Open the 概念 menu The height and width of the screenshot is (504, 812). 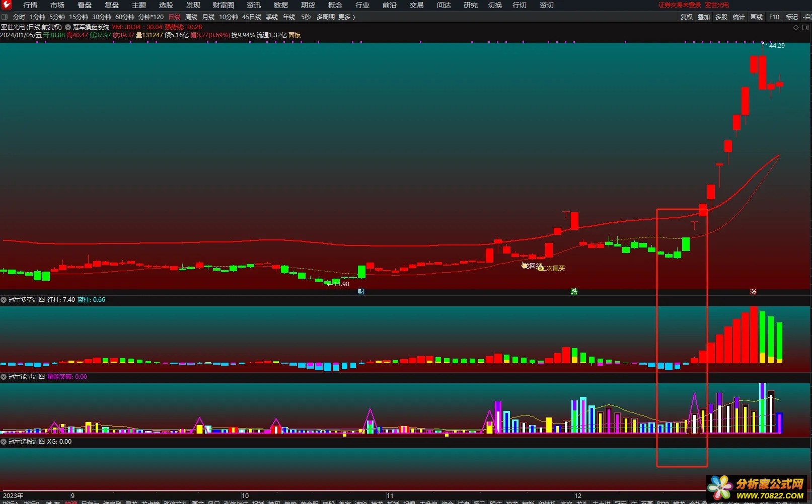[335, 5]
